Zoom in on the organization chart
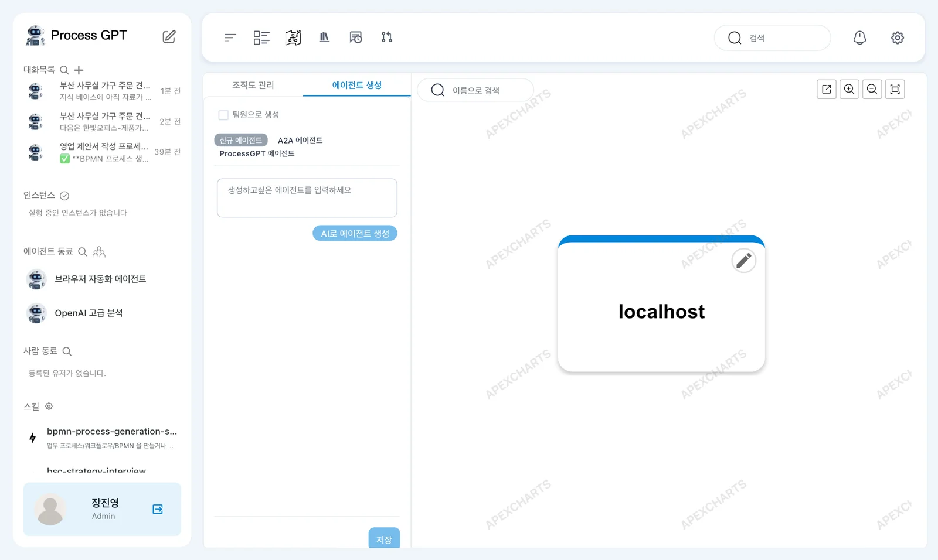Screen dimensions: 938x560 click(849, 89)
